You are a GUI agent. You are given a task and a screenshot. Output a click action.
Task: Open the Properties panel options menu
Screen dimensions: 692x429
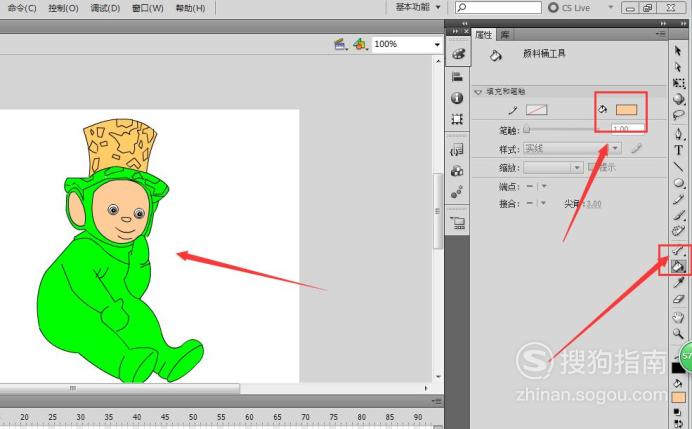click(661, 34)
